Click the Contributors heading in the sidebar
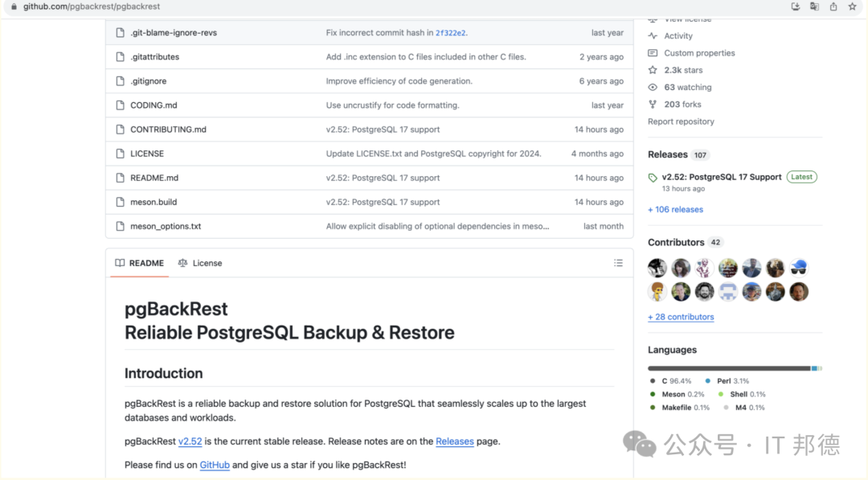 click(676, 242)
